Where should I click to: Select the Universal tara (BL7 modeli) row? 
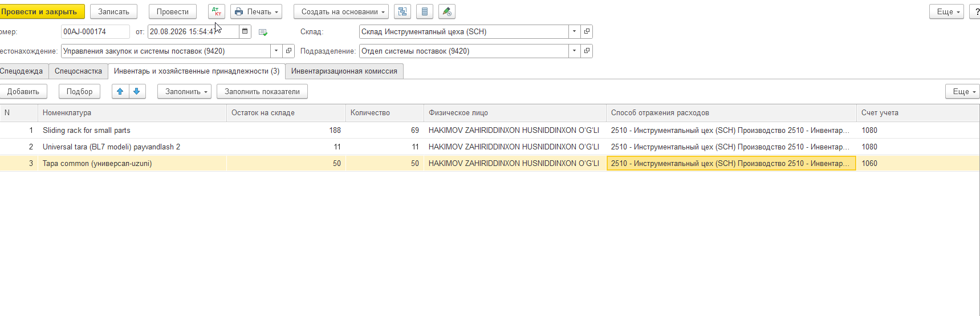pos(490,147)
